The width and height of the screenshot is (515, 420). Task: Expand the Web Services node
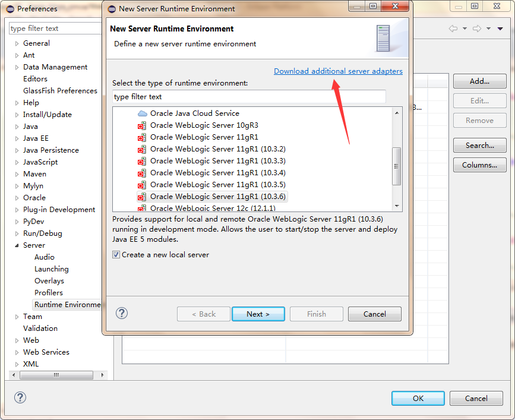click(17, 352)
